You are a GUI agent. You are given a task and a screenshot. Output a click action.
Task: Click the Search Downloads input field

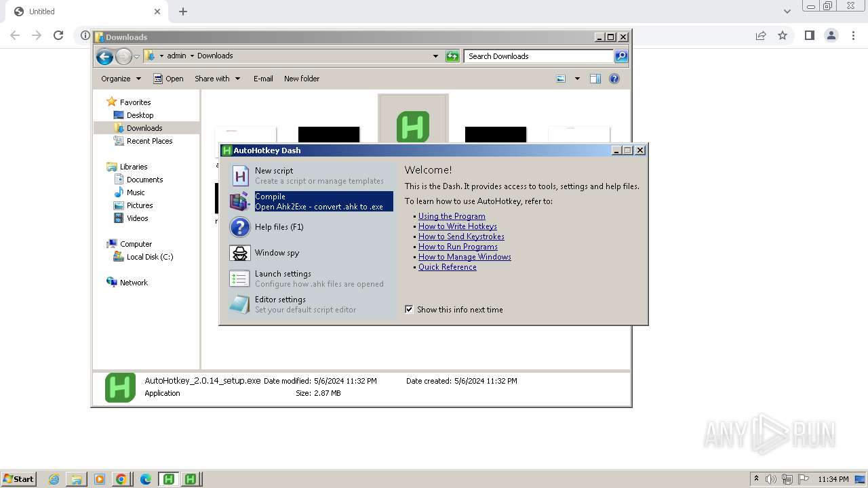click(x=539, y=56)
